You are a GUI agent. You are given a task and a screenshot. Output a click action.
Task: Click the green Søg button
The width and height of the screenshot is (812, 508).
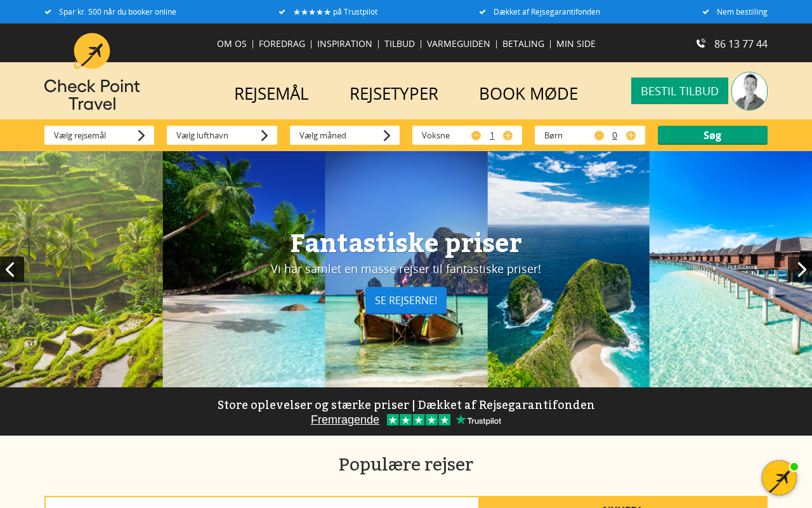point(712,135)
